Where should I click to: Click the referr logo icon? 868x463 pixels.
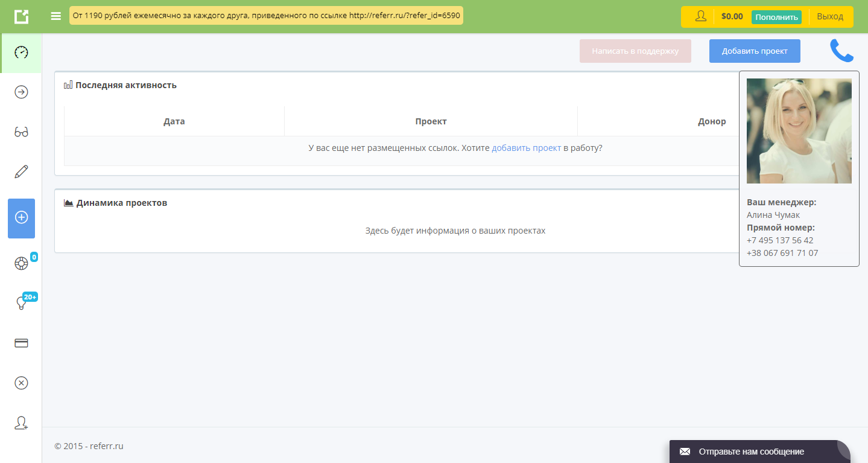tap(21, 16)
